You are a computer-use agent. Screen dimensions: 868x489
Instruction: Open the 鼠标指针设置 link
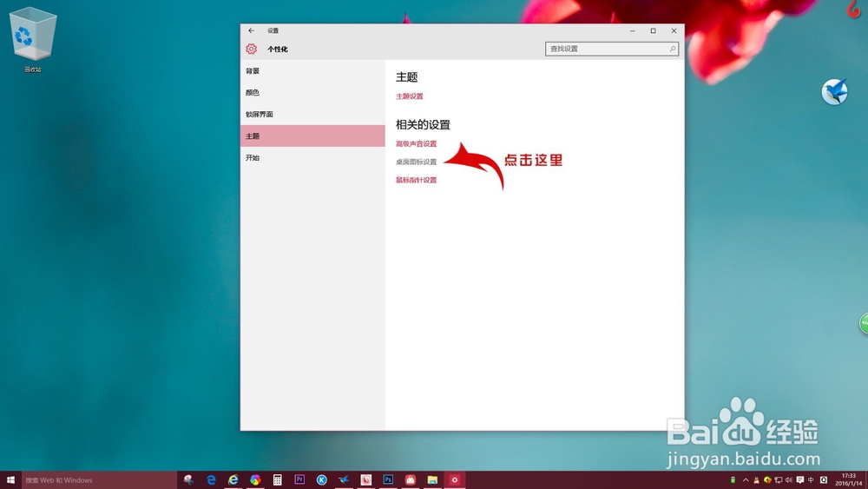(417, 180)
